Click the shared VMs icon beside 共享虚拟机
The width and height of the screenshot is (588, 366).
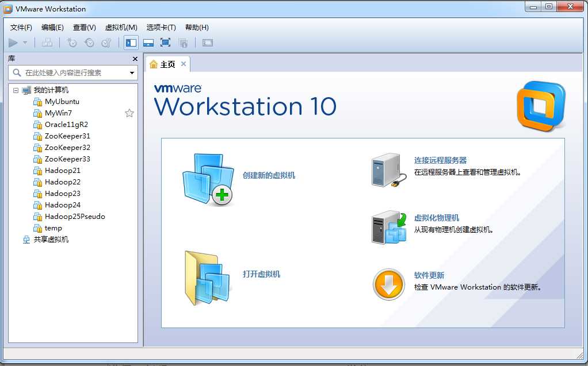point(26,240)
